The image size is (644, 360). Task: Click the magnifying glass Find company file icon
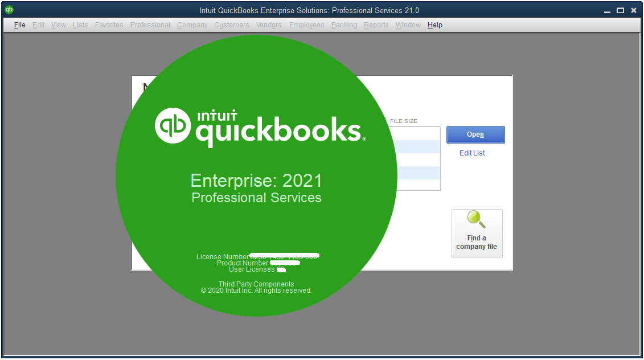click(477, 219)
